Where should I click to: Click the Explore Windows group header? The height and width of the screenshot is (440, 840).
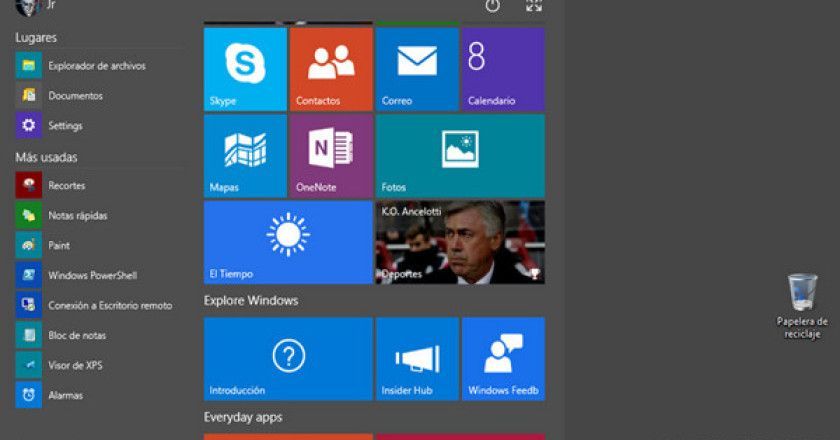click(x=251, y=301)
